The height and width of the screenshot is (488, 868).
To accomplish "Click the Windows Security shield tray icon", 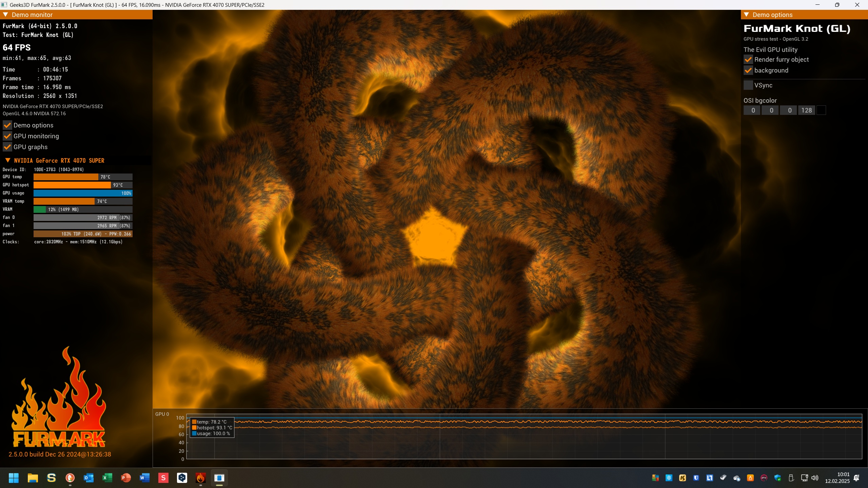I will click(x=777, y=478).
